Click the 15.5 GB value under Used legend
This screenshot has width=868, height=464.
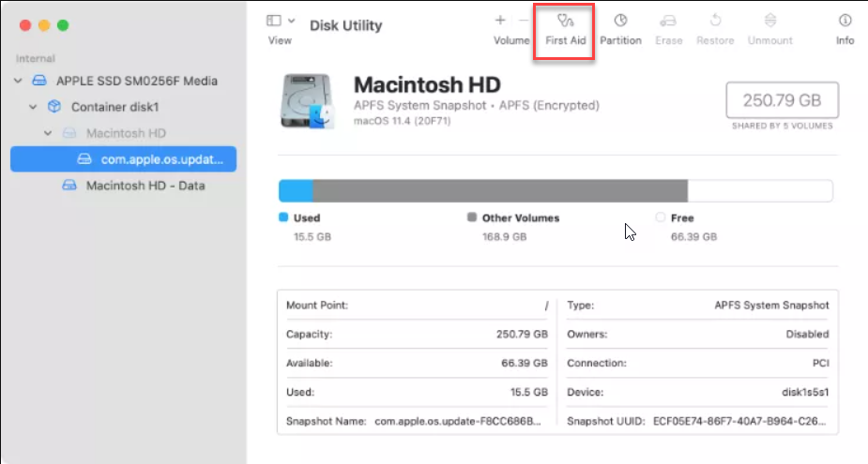tap(312, 237)
